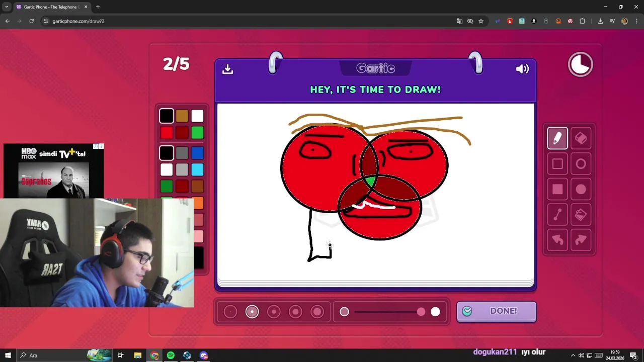Set opacity to minimum via the small circle
Screen dimensions: 644x362
pos(344,312)
